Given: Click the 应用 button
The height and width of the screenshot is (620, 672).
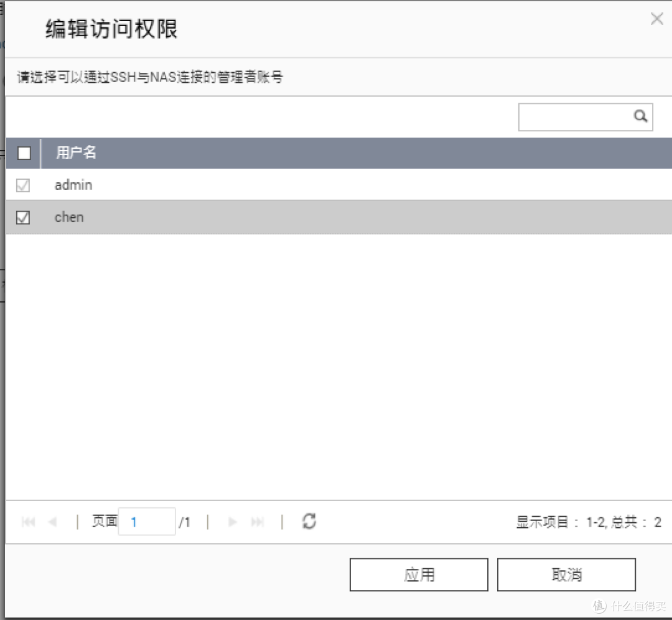Looking at the screenshot, I should point(419,575).
